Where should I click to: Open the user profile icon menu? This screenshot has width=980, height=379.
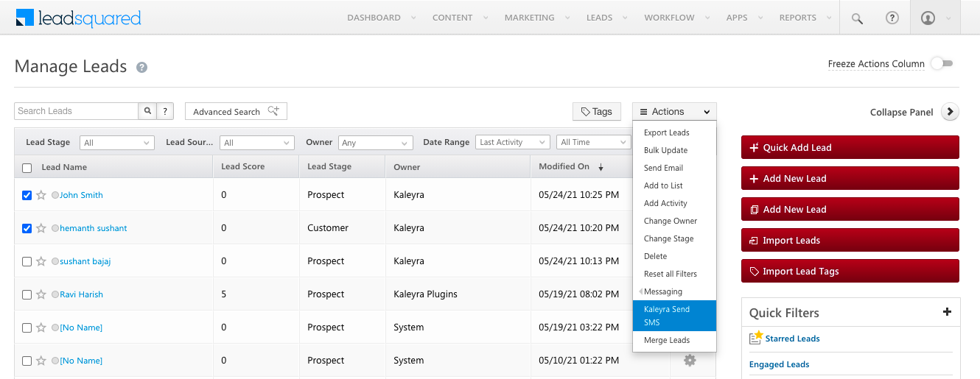[928, 18]
